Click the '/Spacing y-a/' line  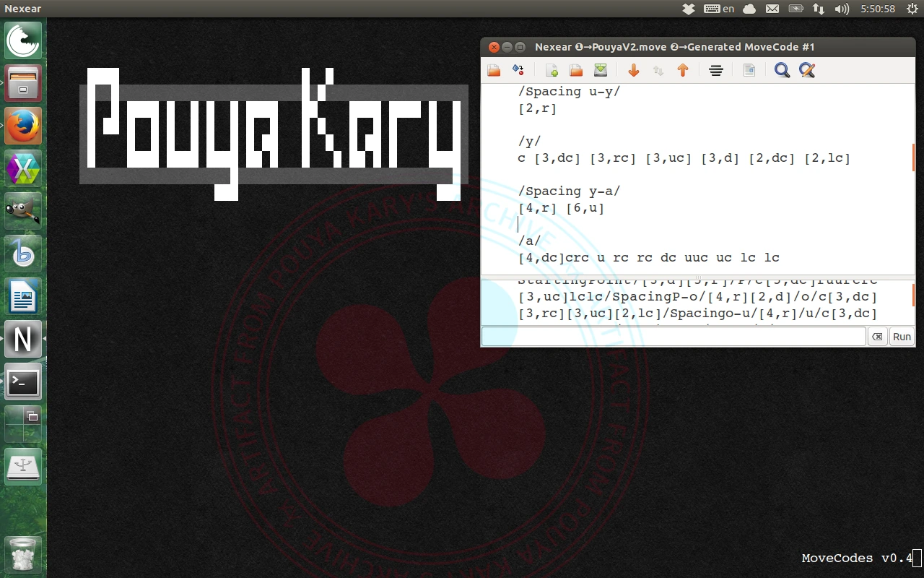(569, 191)
